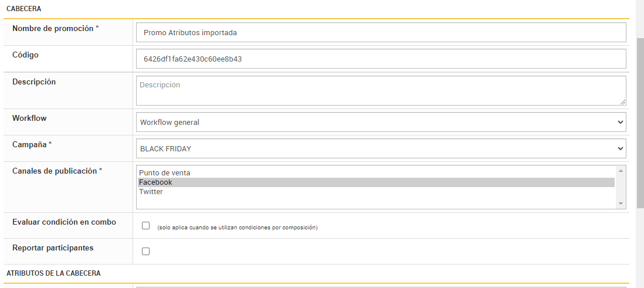Screen dimensions: 644x288
Task: Click the Campaña field label
Action: (32, 144)
